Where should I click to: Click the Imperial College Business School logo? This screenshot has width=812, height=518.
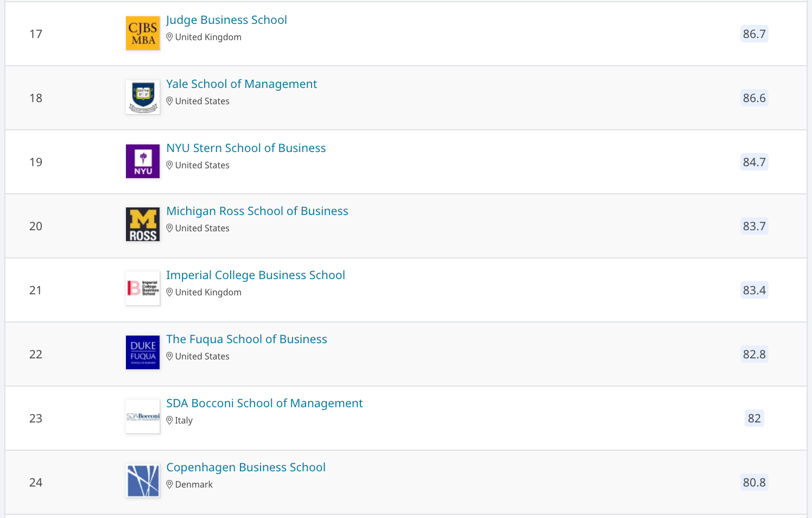143,288
